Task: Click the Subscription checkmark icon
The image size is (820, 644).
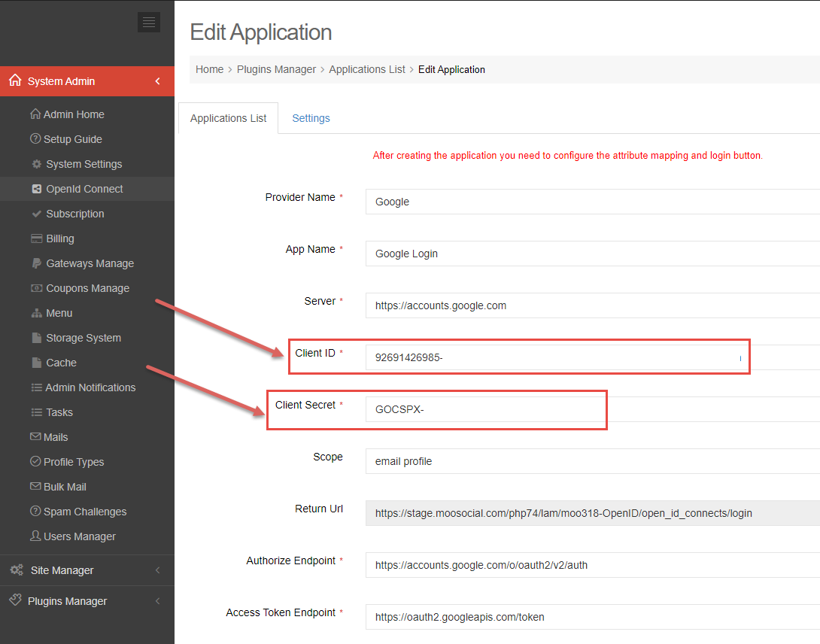Action: point(37,214)
